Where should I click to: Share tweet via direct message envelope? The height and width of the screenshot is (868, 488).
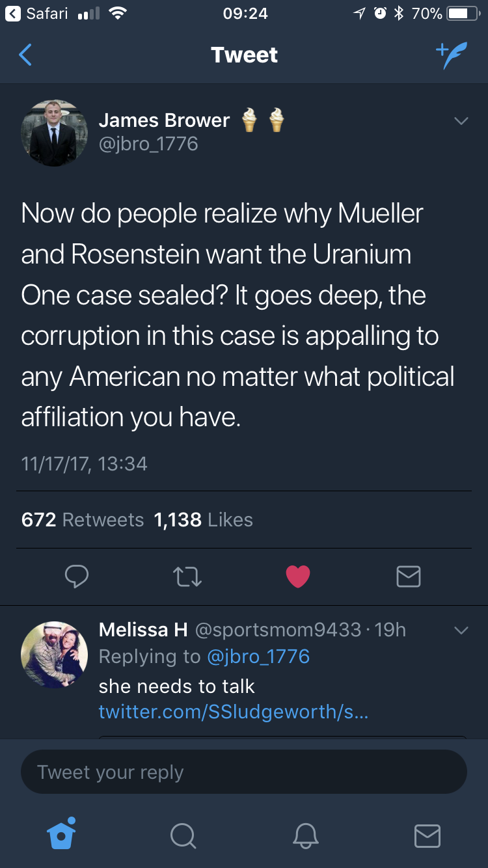tap(408, 576)
